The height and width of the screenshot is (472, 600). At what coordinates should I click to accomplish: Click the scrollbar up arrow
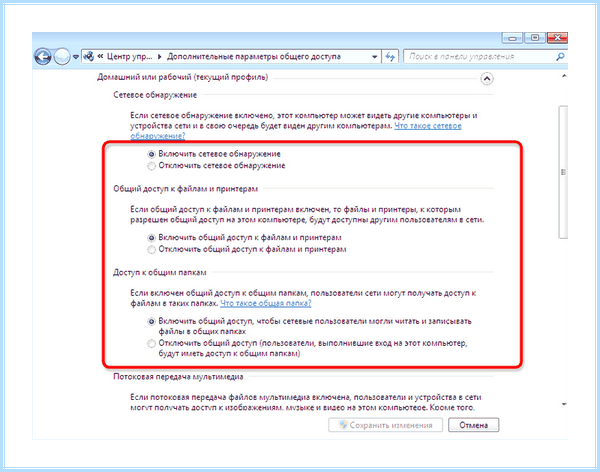[564, 76]
